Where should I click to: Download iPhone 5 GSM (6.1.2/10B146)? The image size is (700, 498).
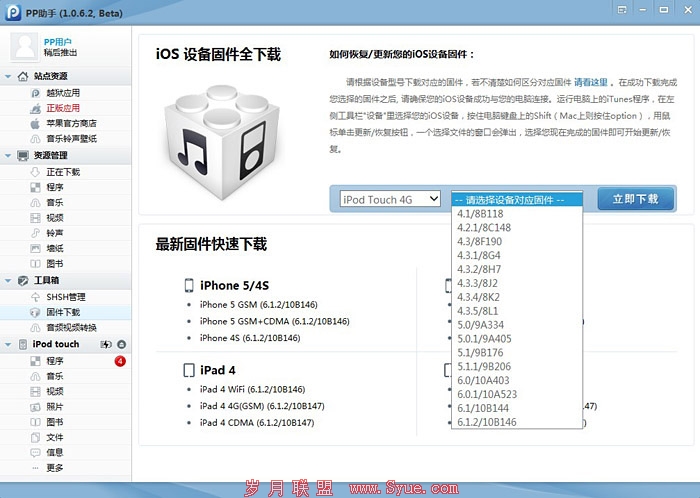click(x=258, y=304)
